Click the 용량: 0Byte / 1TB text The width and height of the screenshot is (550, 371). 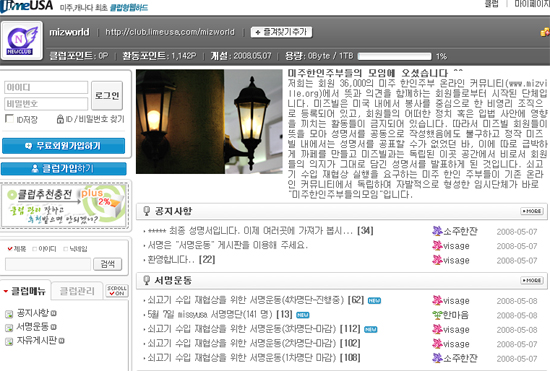click(319, 56)
